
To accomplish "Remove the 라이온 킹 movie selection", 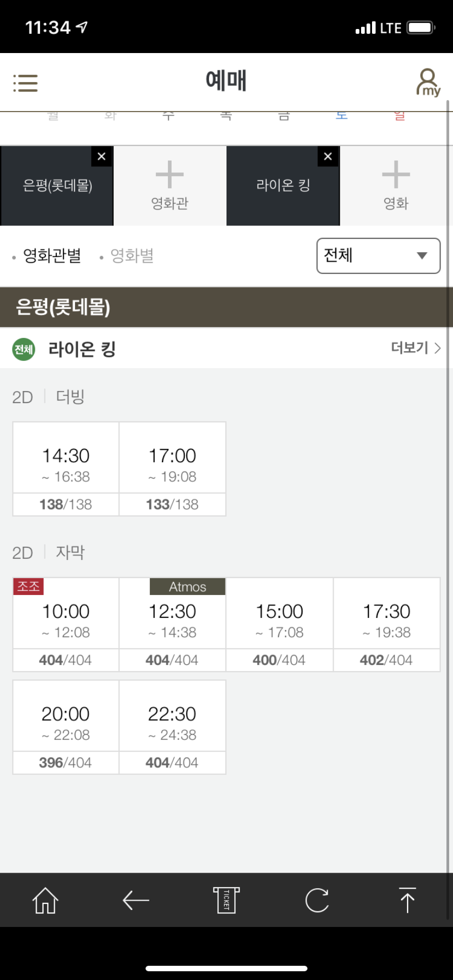I will (x=328, y=156).
